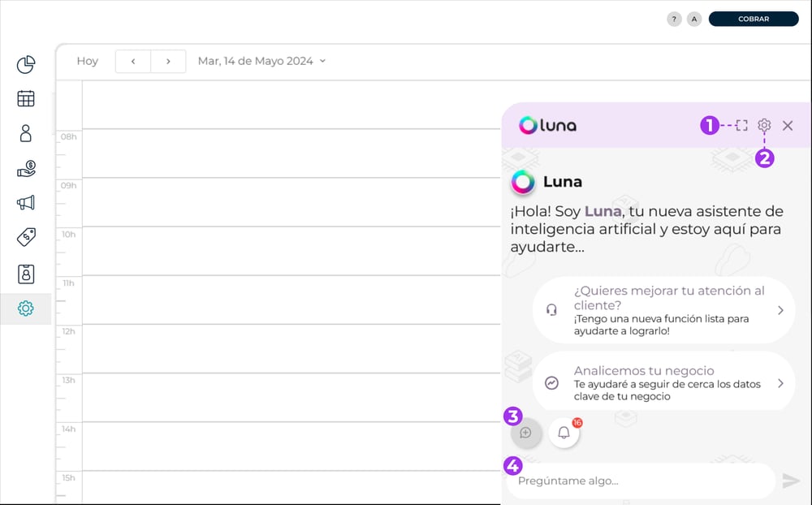Click the chevron on Analicemos tu negocio card
Image resolution: width=812 pixels, height=505 pixels.
pos(780,382)
